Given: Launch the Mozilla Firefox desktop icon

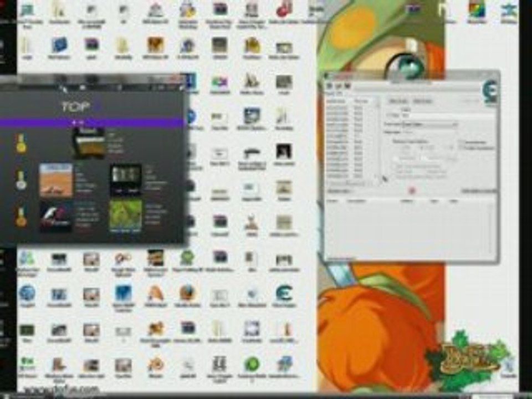Looking at the screenshot, I should point(188,293).
